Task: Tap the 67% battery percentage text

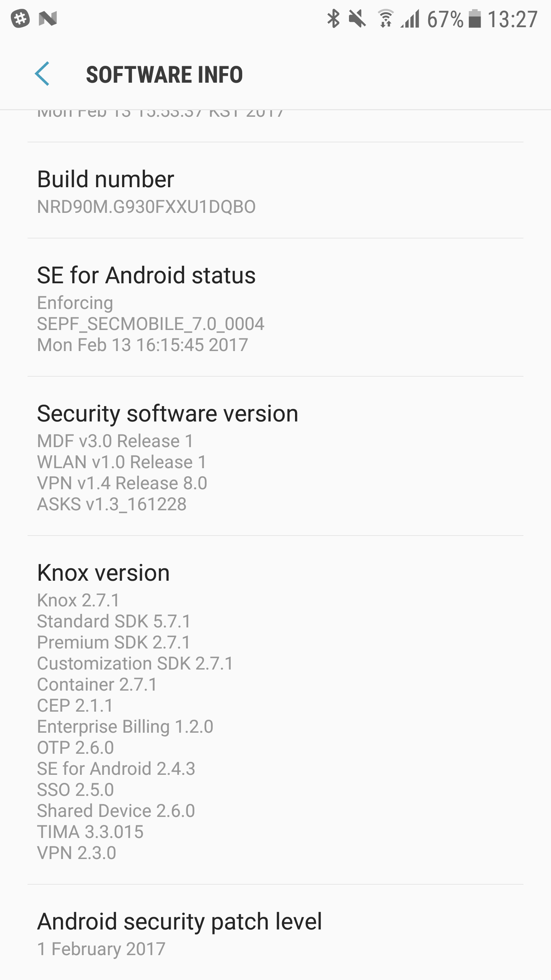Action: point(445,19)
